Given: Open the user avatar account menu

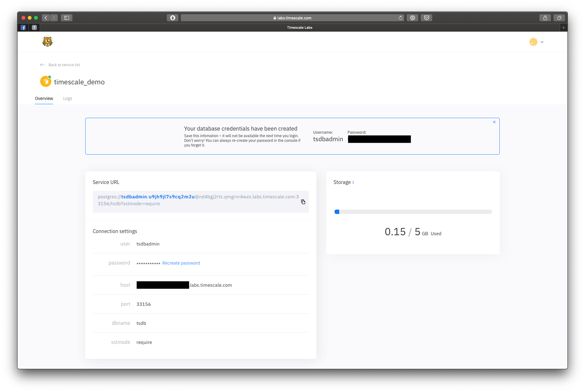Looking at the screenshot, I should click(x=536, y=42).
